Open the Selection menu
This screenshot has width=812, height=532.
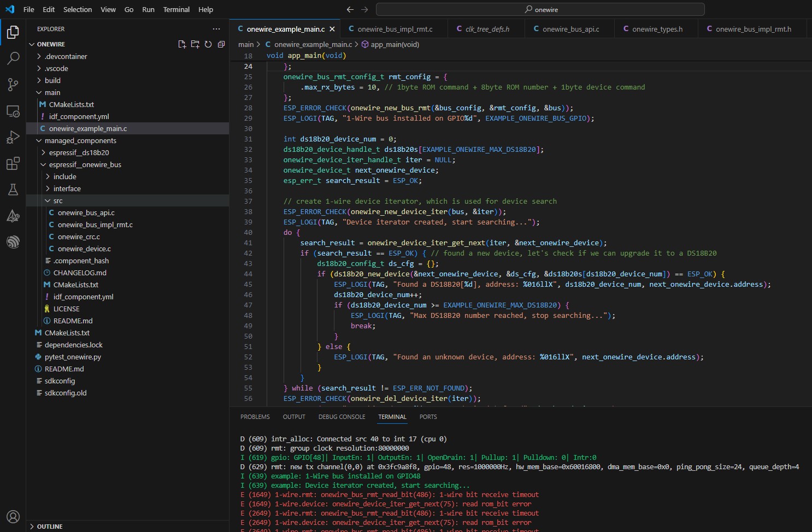click(x=78, y=9)
